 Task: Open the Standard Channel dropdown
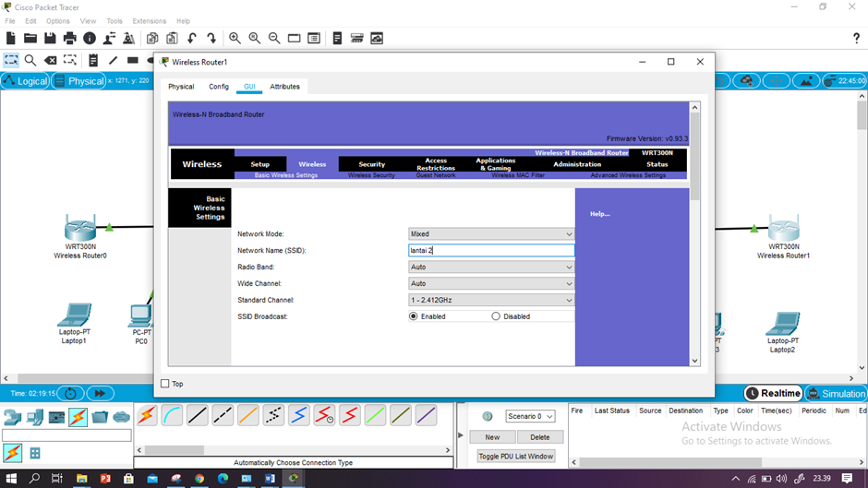point(491,301)
